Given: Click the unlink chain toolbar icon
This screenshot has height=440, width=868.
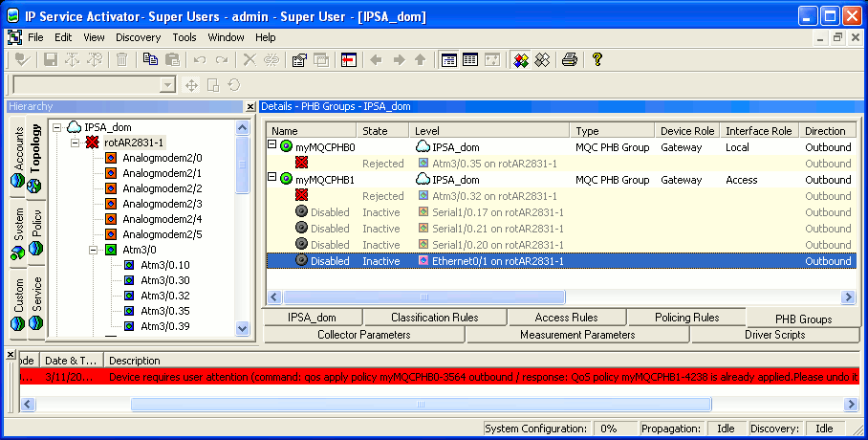Looking at the screenshot, I should click(x=271, y=59).
